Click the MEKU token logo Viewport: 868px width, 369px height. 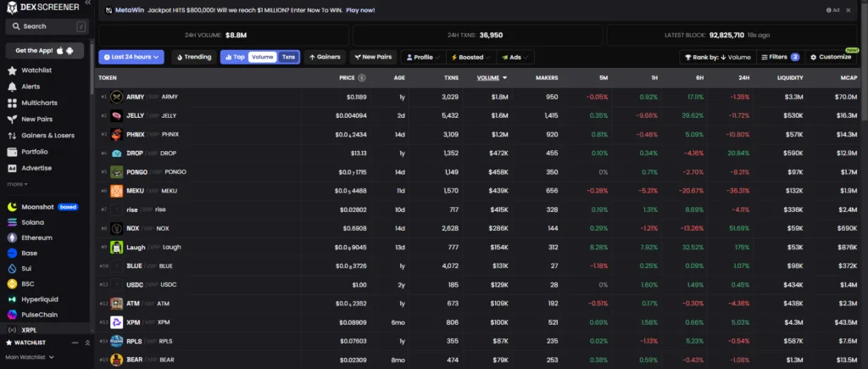click(x=116, y=191)
